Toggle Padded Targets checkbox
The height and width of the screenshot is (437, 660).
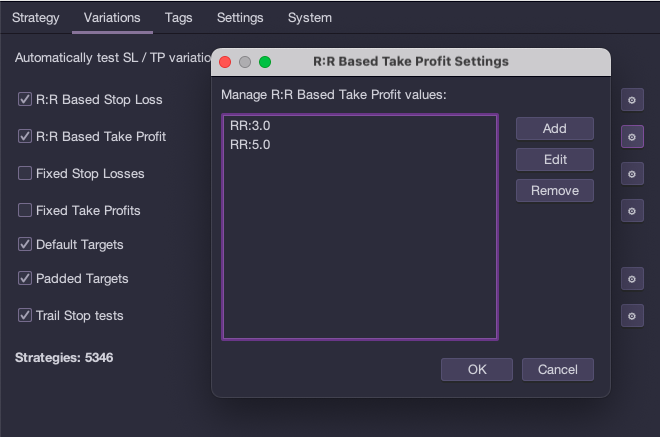pos(25,278)
